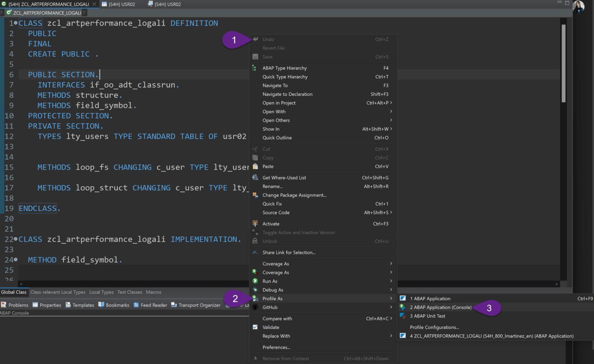Click the editor vertical scrollbar thumb
The width and height of the screenshot is (594, 364).
click(x=563, y=63)
